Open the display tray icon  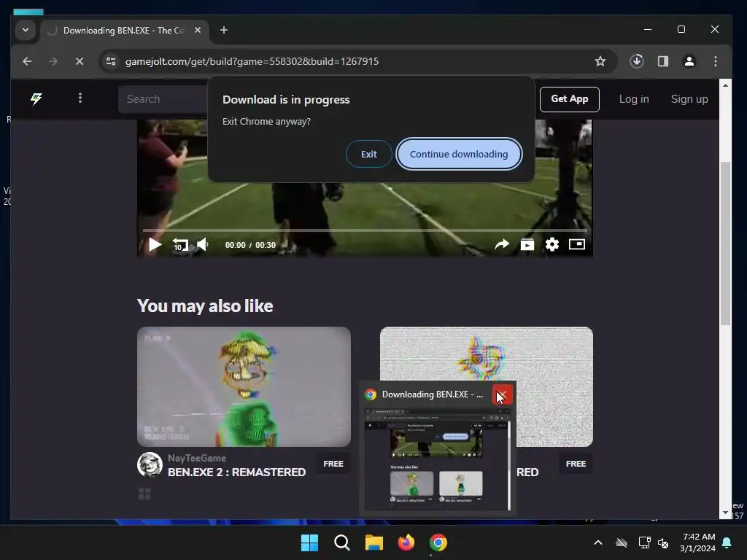644,542
